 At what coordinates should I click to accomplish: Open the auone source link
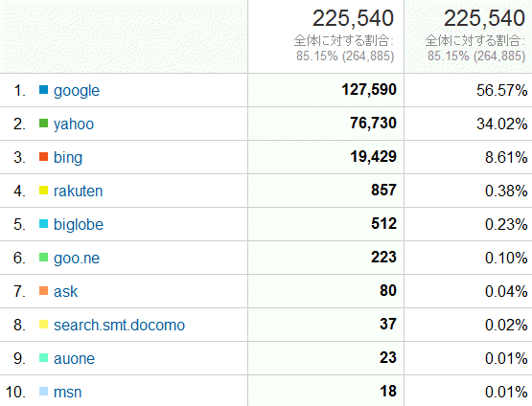75,358
